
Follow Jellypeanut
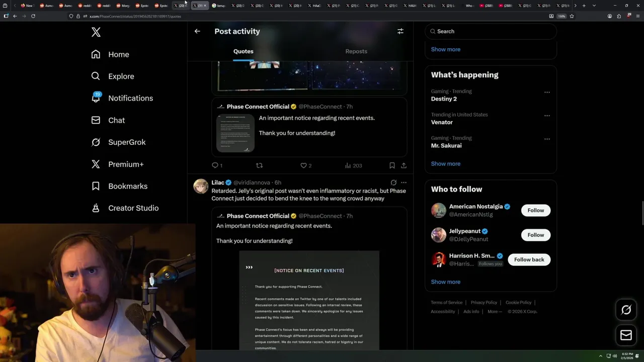536,235
